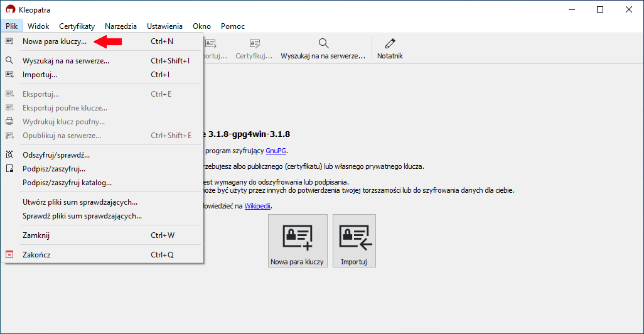Click the icon beside Opublikuj na serwerze
644x334 pixels.
click(9, 135)
